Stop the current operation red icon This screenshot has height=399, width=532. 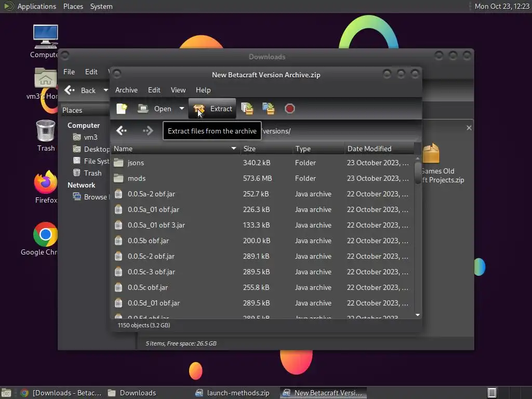(289, 109)
